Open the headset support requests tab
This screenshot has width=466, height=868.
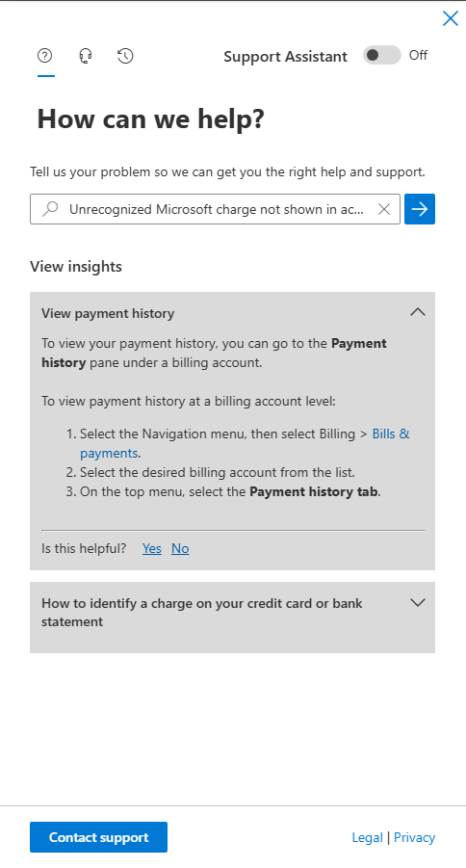(x=86, y=55)
